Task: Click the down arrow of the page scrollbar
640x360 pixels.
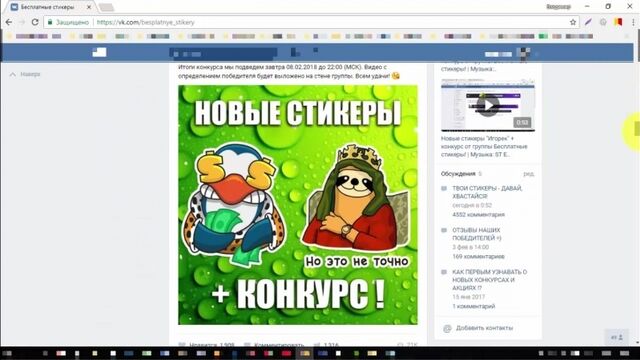Action: click(637, 343)
